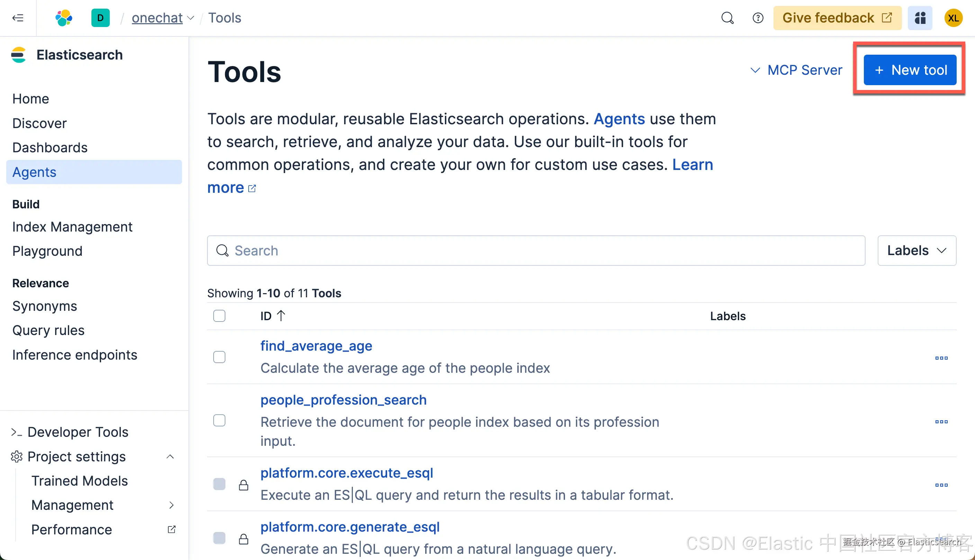The height and width of the screenshot is (560, 975).
Task: Open Playground in sidebar
Action: [47, 251]
